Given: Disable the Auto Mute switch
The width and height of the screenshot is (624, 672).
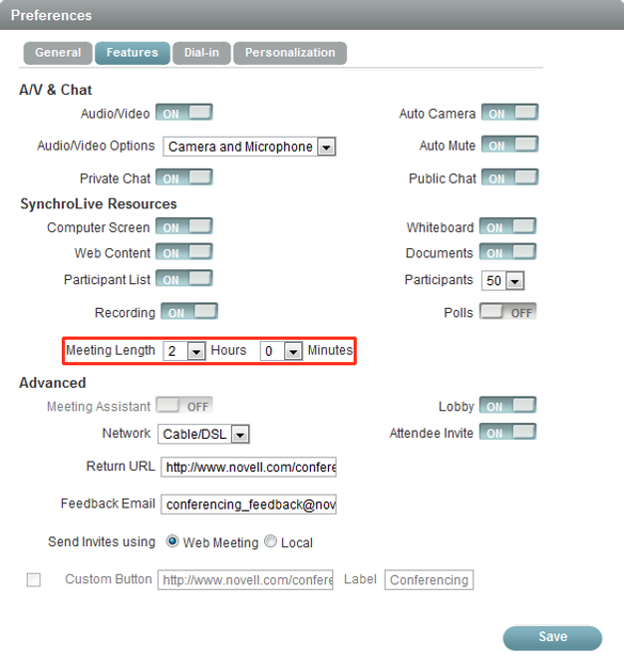Looking at the screenshot, I should (x=510, y=145).
